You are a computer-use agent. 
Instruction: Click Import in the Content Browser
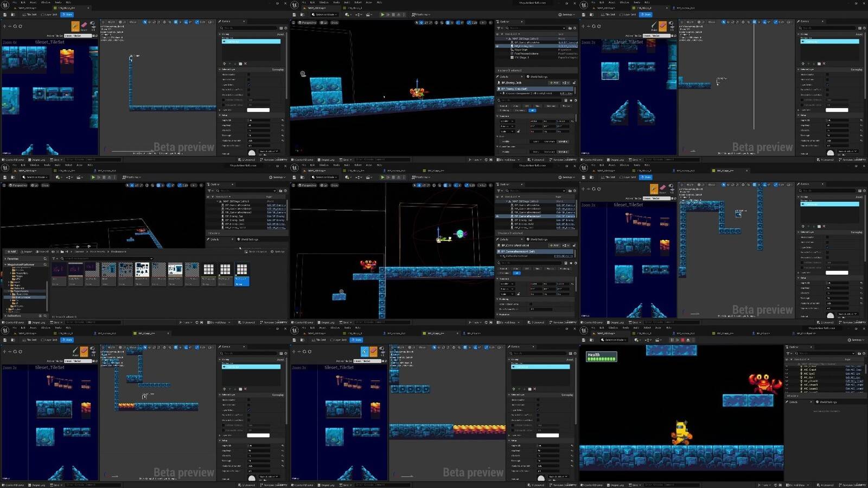[27, 252]
